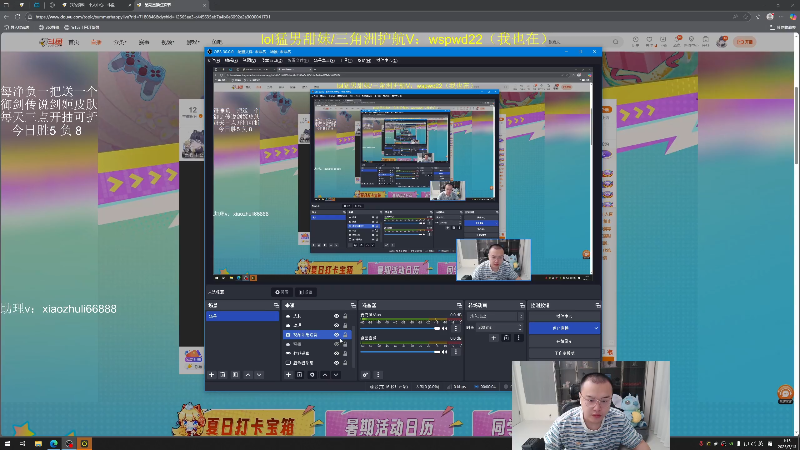Screen dimensions: 800x450
Task: Open the transition three-dot properties menu
Action: coord(518,338)
